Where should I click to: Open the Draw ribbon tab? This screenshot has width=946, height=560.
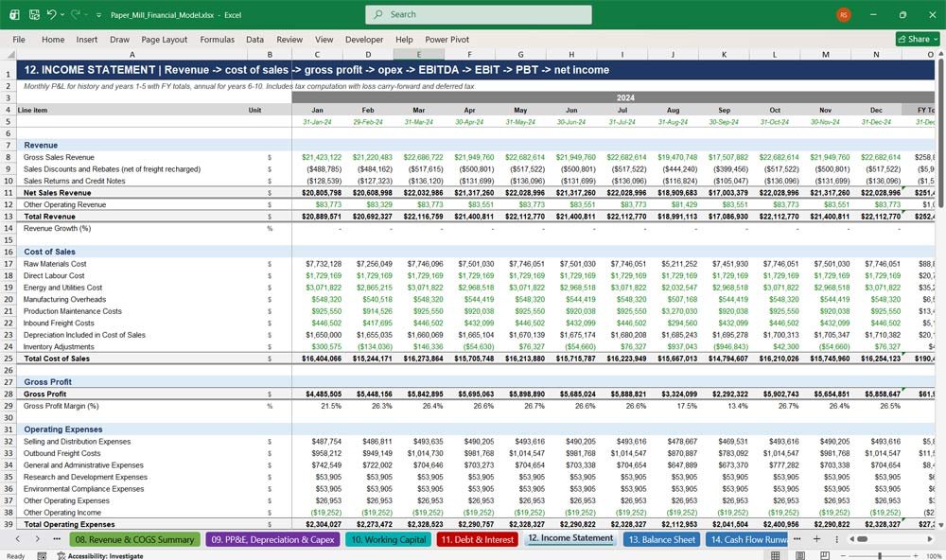point(119,39)
